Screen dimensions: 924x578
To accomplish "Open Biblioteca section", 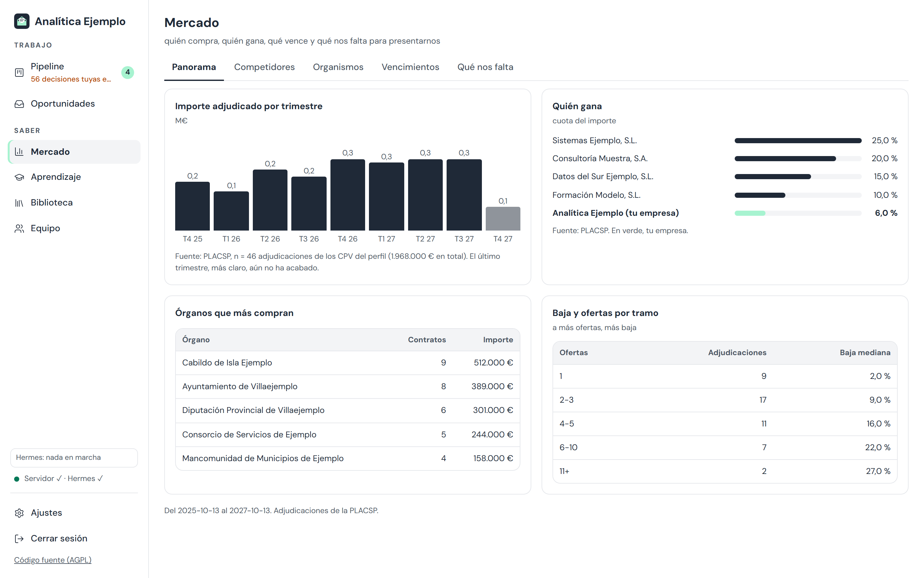I will coord(74,203).
